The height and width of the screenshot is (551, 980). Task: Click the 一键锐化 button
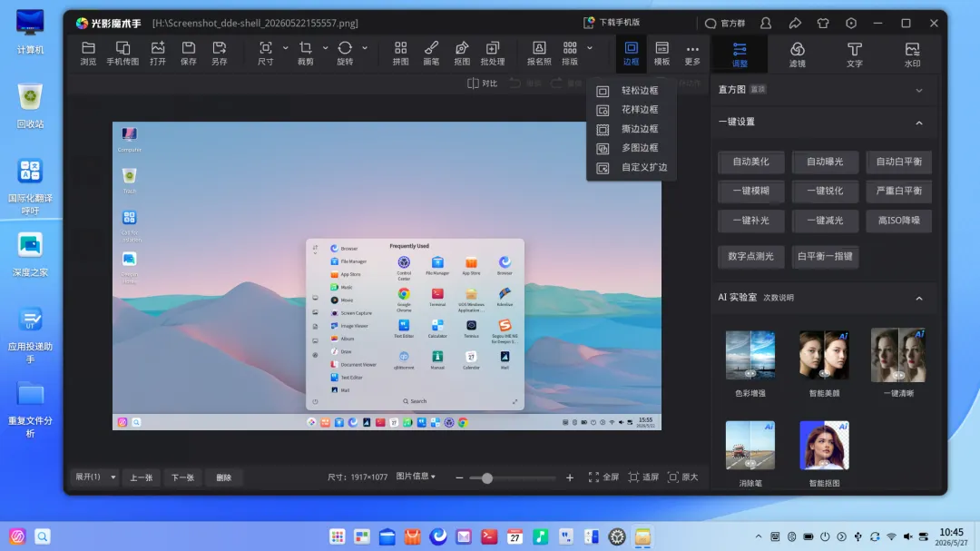824,191
